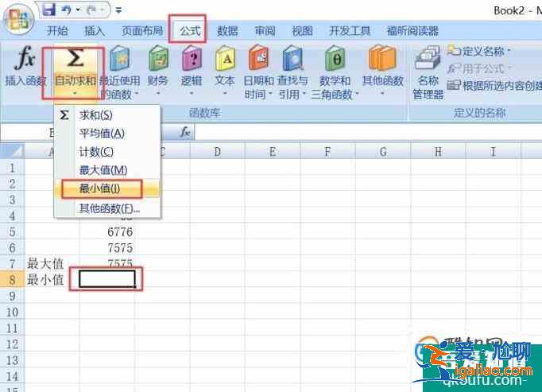Click the formula bar fx icon
The width and height of the screenshot is (542, 392).
tap(185, 132)
